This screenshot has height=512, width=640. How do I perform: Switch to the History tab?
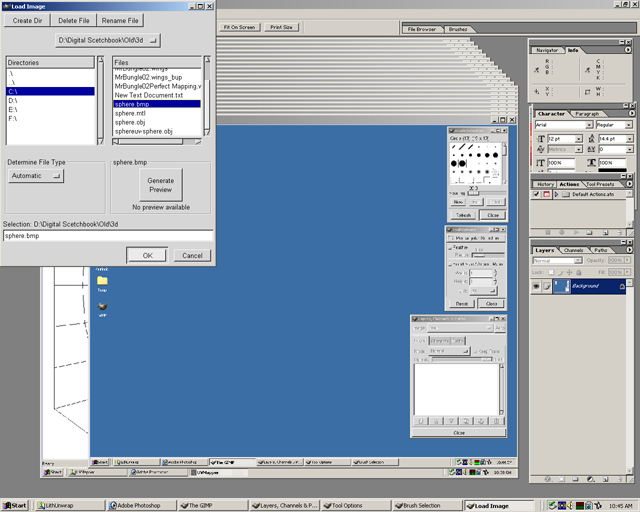click(x=545, y=184)
